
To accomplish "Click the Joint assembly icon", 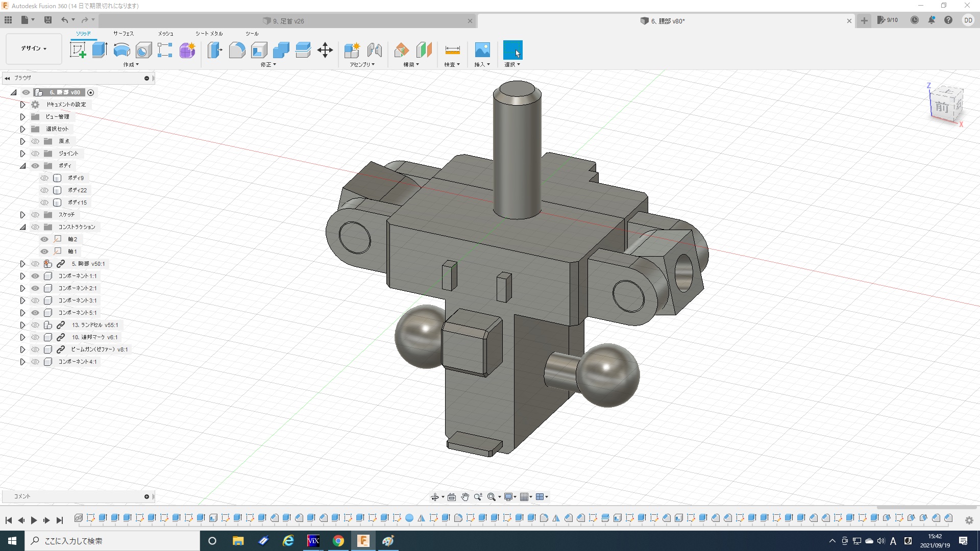I will pyautogui.click(x=374, y=50).
